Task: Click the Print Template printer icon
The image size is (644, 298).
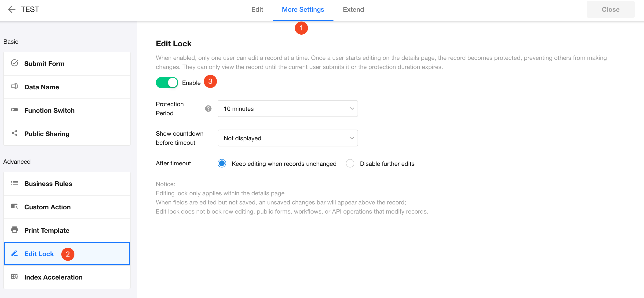Action: pyautogui.click(x=15, y=230)
